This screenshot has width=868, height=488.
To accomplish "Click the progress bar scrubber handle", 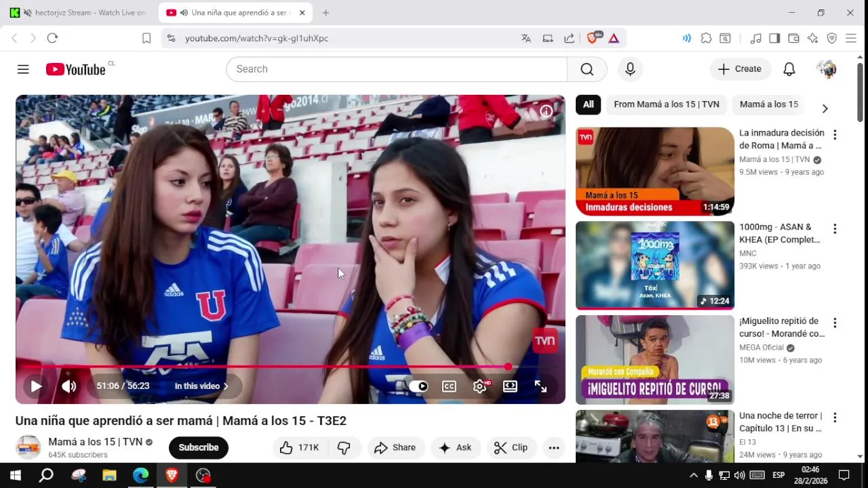I will click(509, 367).
